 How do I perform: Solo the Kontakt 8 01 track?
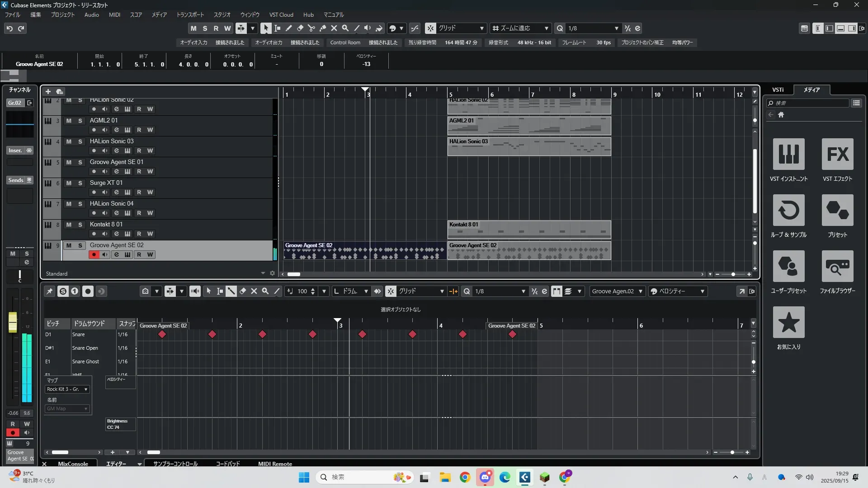pos(80,225)
